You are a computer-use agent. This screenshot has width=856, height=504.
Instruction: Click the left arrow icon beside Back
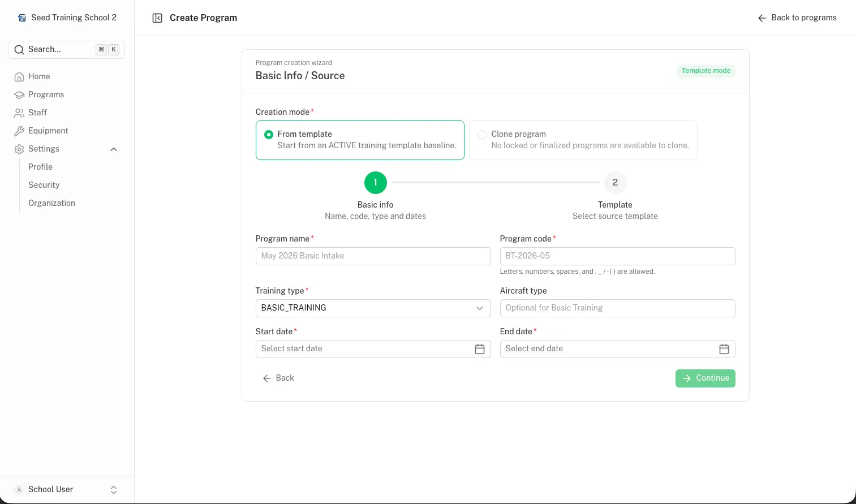[267, 378]
